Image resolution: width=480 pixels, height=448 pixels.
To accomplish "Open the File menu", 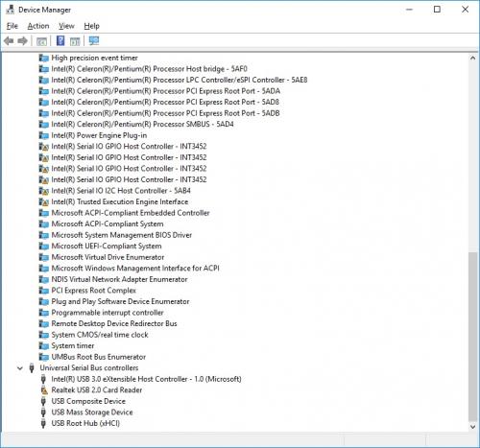I will click(12, 26).
